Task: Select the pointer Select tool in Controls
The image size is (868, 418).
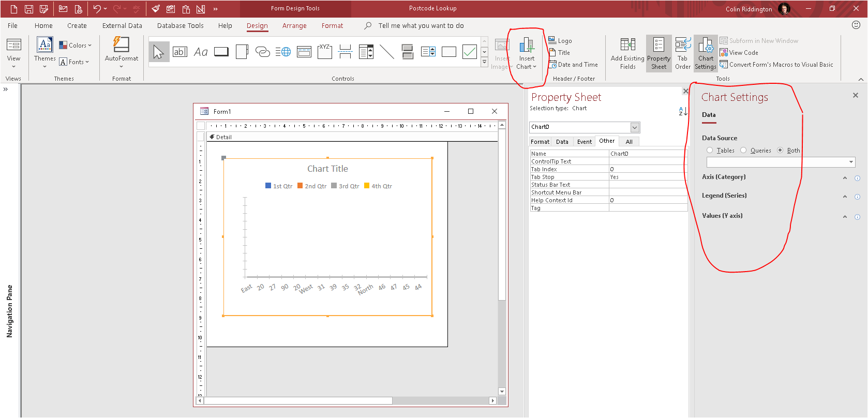Action: tap(159, 51)
